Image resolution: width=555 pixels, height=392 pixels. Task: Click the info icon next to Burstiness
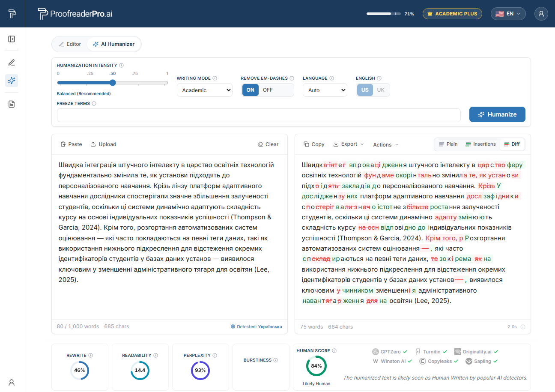tap(276, 360)
